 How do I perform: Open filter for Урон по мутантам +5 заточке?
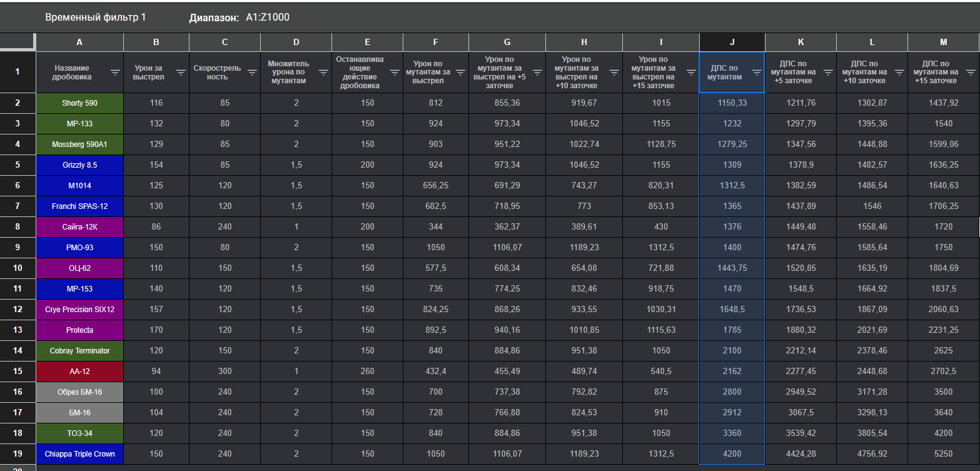537,73
